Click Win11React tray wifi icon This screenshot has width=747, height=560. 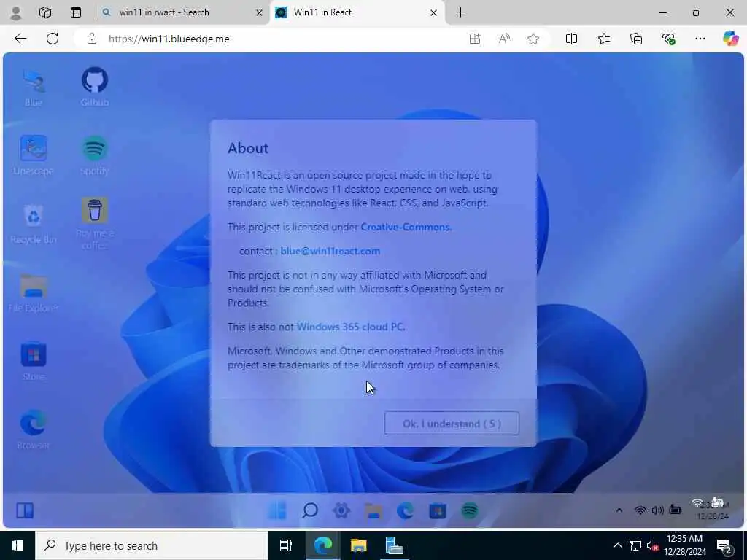pyautogui.click(x=640, y=510)
